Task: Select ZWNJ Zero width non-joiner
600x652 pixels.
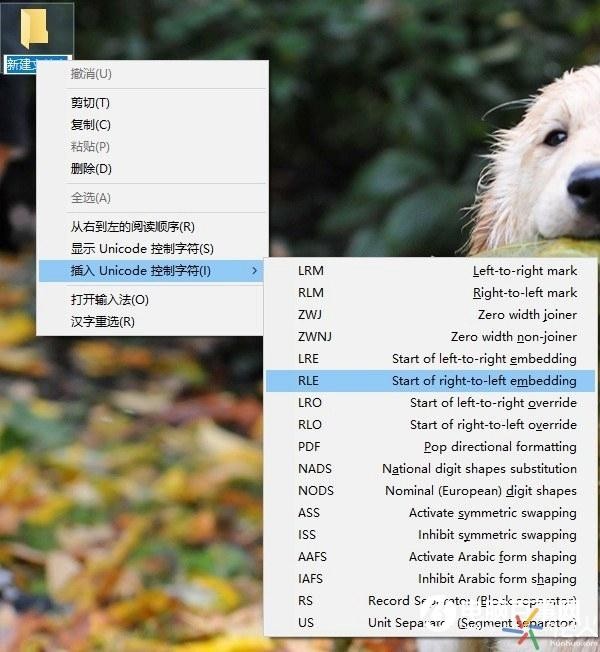Action: coord(436,337)
